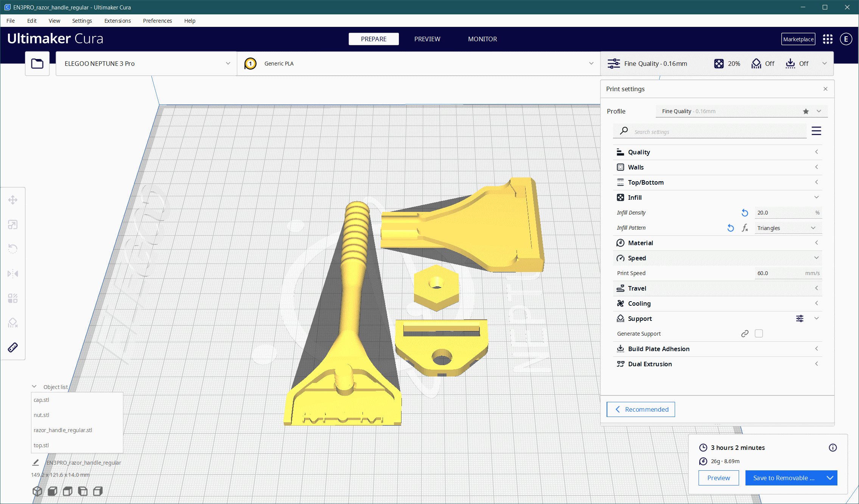Expand the Material settings category
859x504 pixels.
click(717, 243)
